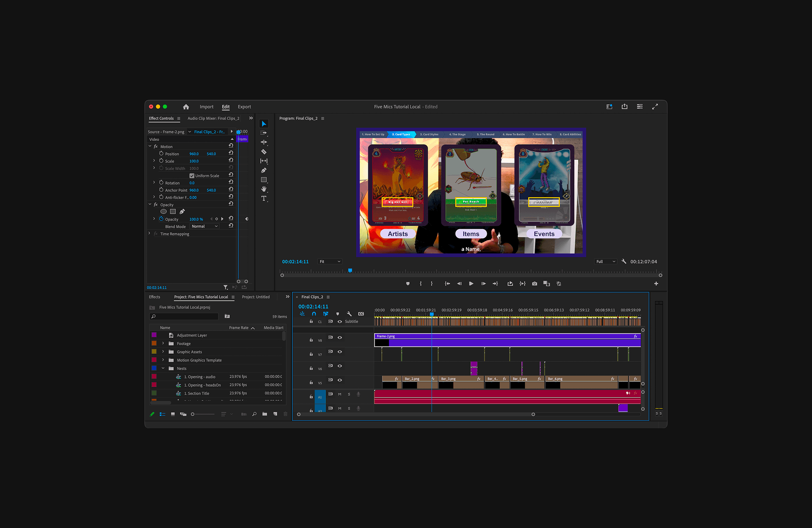The height and width of the screenshot is (528, 812).
Task: Select the Razor tool
Action: pyautogui.click(x=264, y=151)
